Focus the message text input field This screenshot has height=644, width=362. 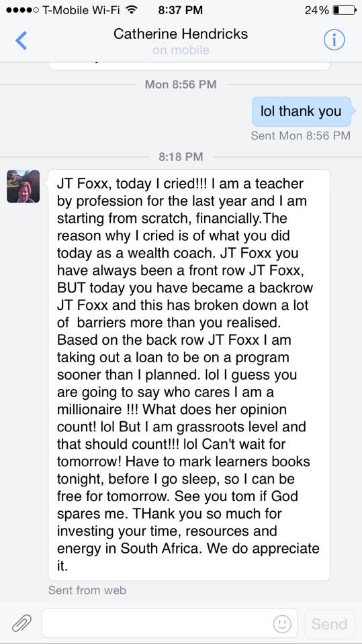click(169, 623)
